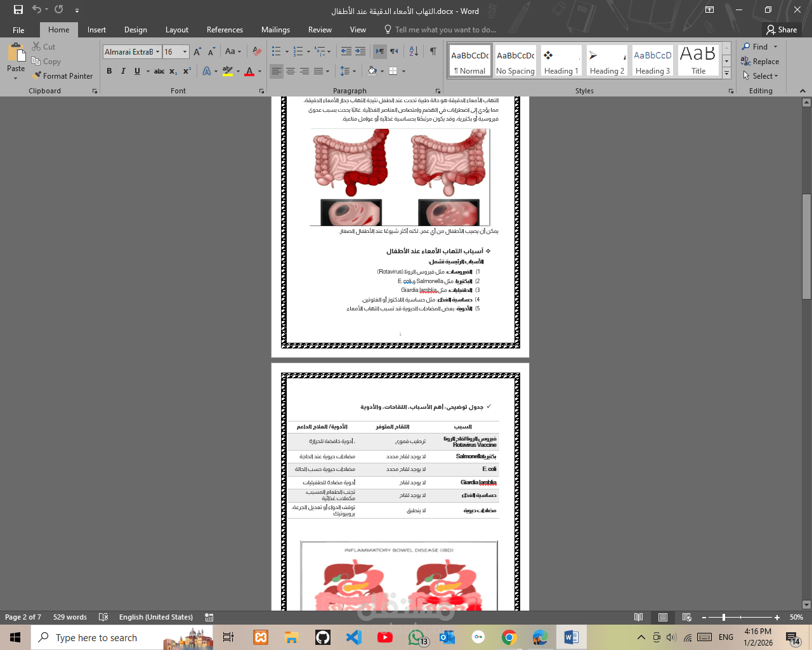
Task: Collapse the ribbon
Action: [x=802, y=91]
